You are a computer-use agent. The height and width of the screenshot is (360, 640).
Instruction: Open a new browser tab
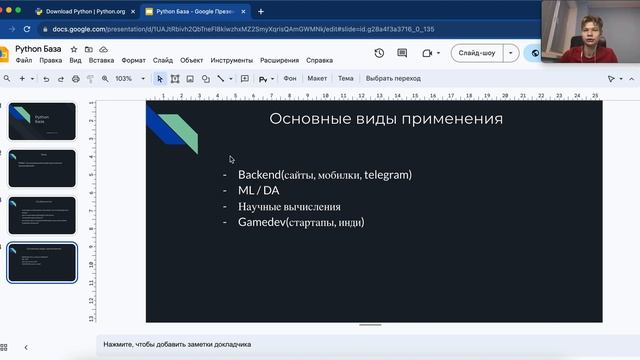(261, 12)
